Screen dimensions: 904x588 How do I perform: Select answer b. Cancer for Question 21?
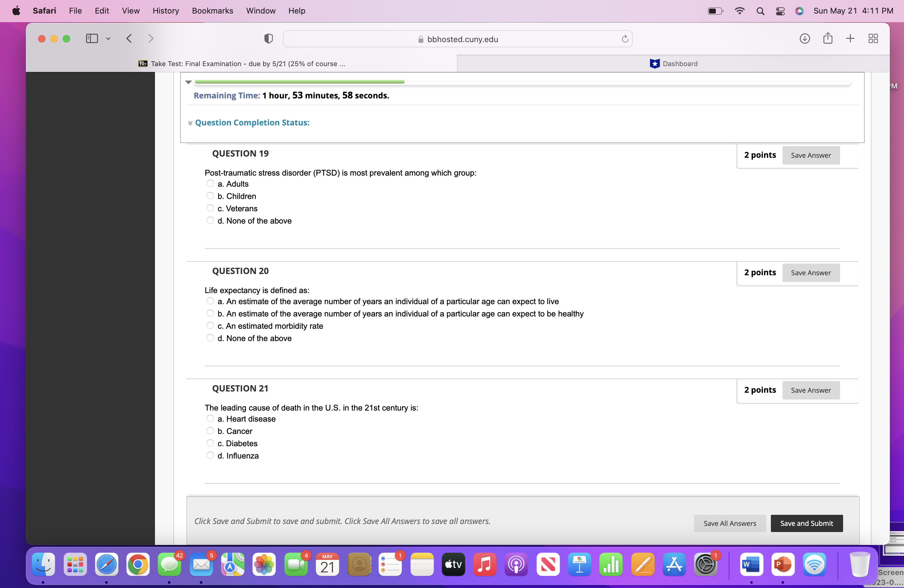(210, 431)
